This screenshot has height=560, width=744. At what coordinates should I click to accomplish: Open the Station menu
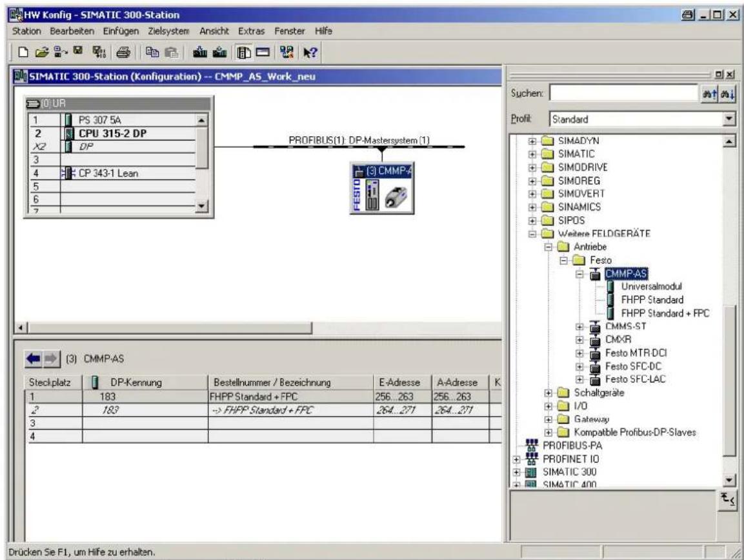[x=26, y=32]
